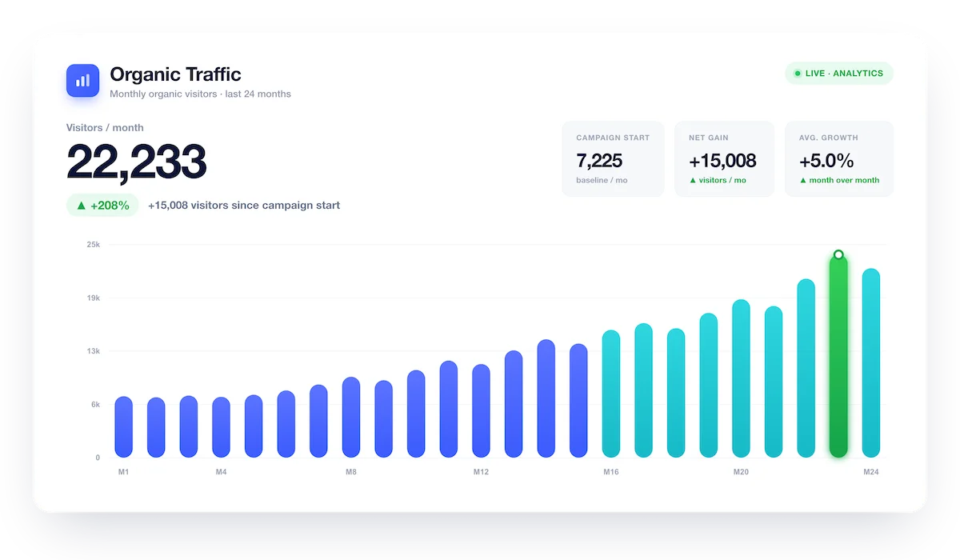Click the AVG. GROWTH card heading
Image resolution: width=960 pixels, height=560 pixels.
[x=828, y=138]
